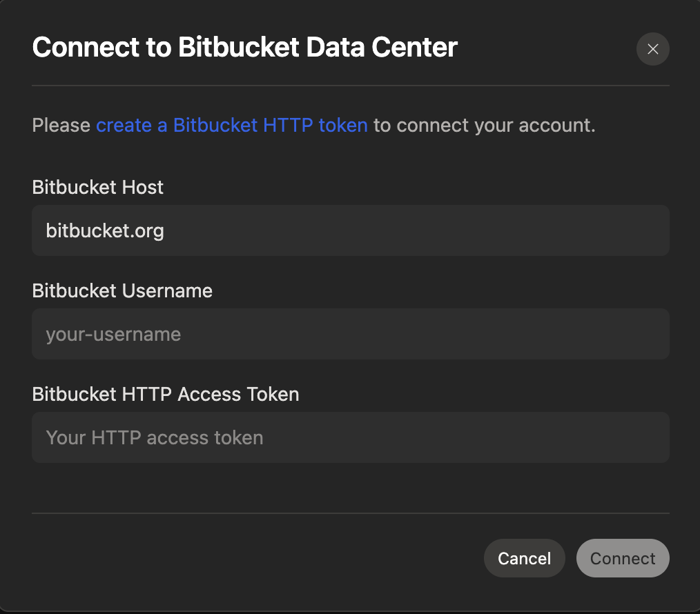The height and width of the screenshot is (614, 700).
Task: Click the Cancel button
Action: (x=524, y=558)
